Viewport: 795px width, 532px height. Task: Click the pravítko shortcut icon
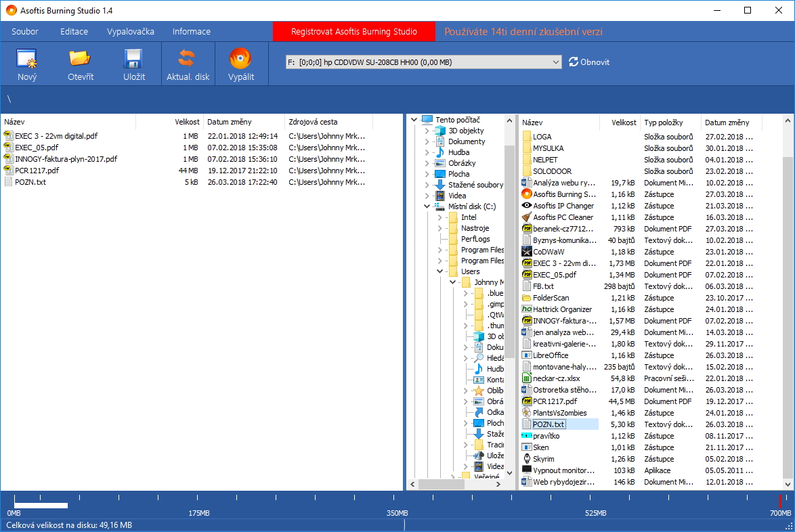tap(527, 436)
